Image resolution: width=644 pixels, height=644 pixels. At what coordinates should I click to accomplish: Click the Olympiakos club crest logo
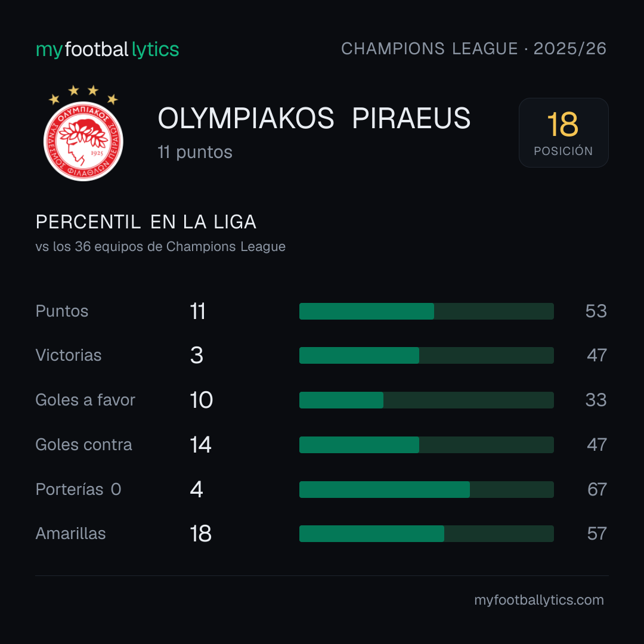pos(83,133)
